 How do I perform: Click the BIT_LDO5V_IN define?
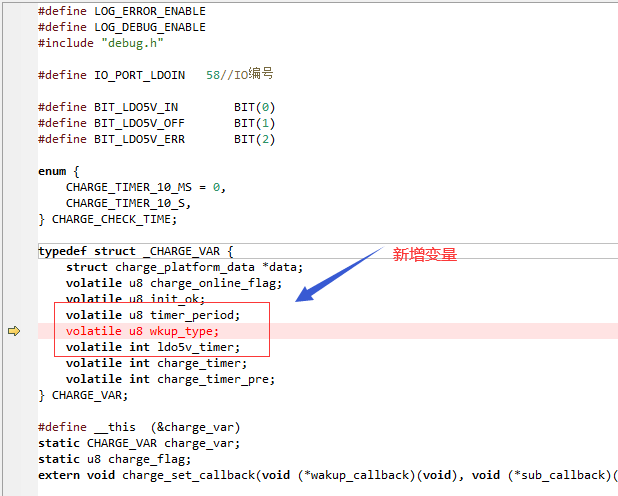pos(156,107)
